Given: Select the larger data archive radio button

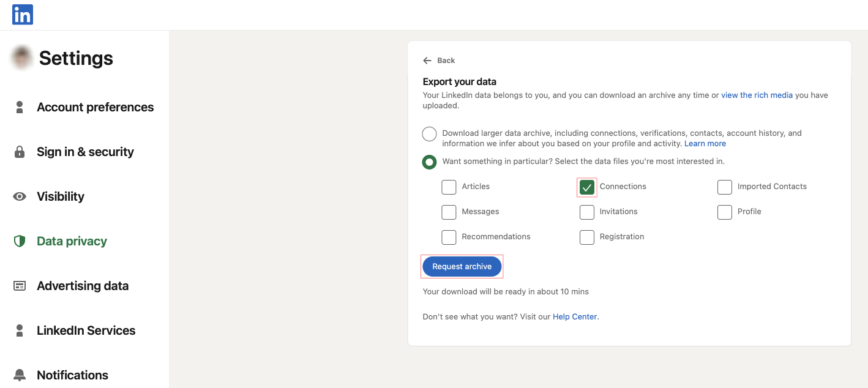Looking at the screenshot, I should pyautogui.click(x=429, y=133).
